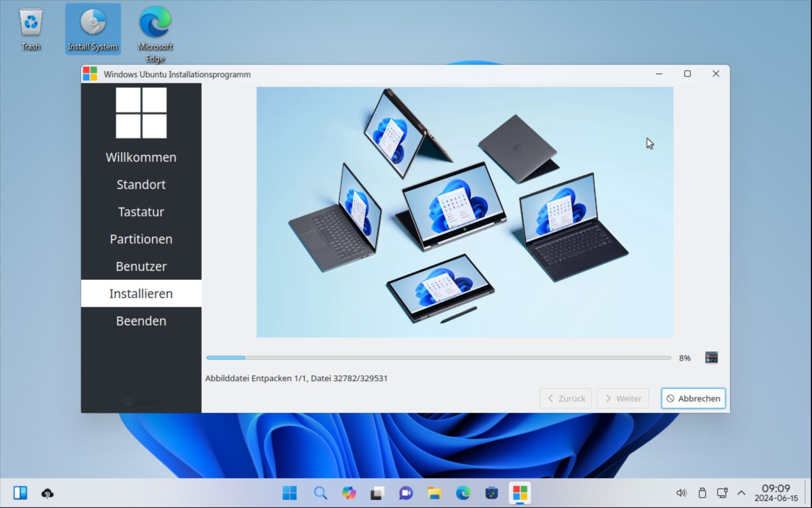Click the volume icon in the system tray
This screenshot has height=508, width=812.
pyautogui.click(x=682, y=493)
